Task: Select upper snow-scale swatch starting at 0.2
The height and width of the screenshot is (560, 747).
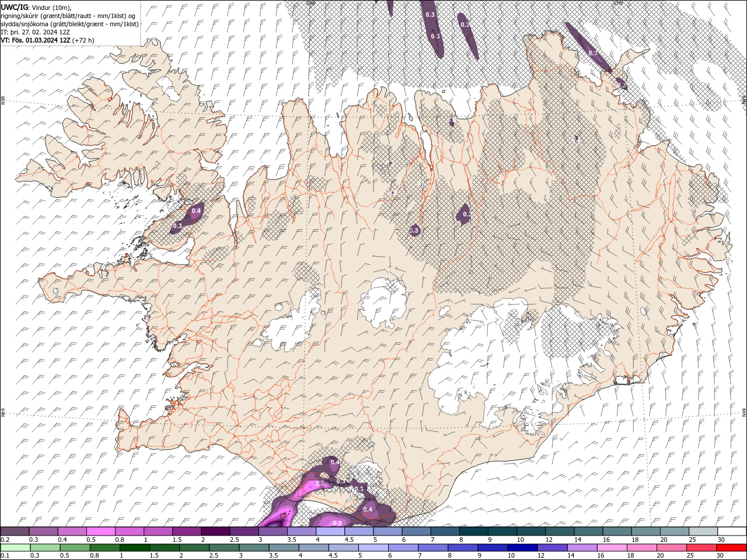Action: [15, 531]
